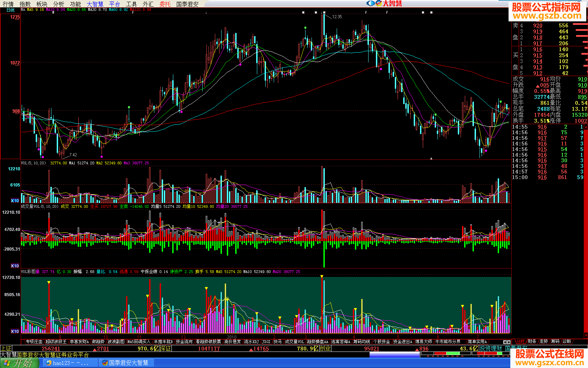Select the 流水KDJ indicator tab
The height and width of the screenshot is (368, 588).
click(252, 341)
